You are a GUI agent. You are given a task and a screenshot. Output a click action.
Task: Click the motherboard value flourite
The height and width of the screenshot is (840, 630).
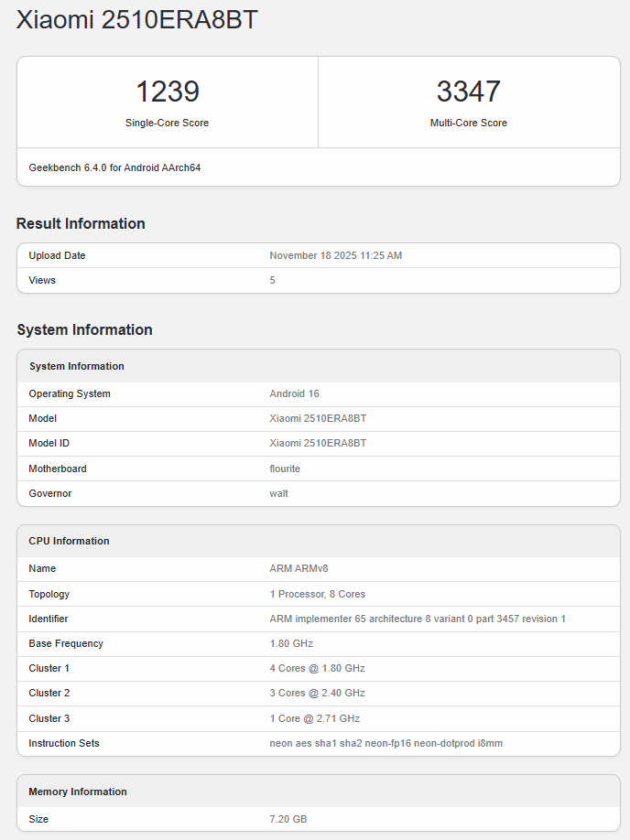pos(285,468)
